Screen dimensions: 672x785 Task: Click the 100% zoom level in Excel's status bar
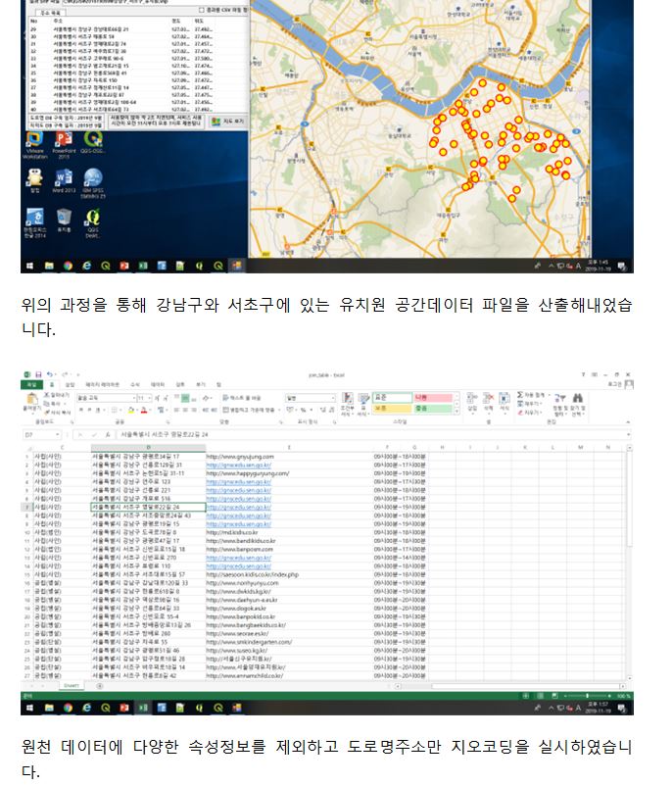tap(623, 696)
